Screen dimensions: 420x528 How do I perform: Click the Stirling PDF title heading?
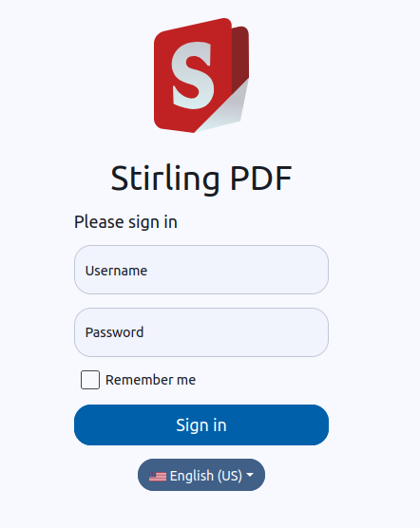click(x=201, y=179)
